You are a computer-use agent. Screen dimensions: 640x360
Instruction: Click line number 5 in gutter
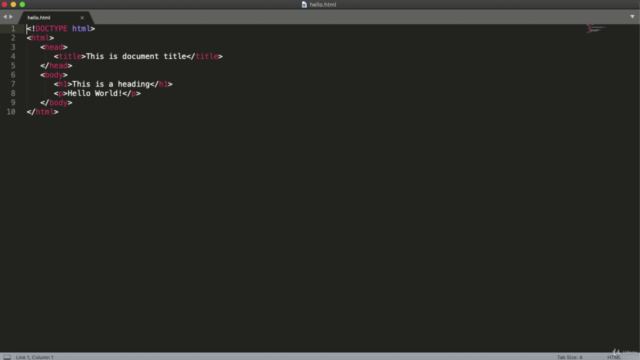pos(13,66)
